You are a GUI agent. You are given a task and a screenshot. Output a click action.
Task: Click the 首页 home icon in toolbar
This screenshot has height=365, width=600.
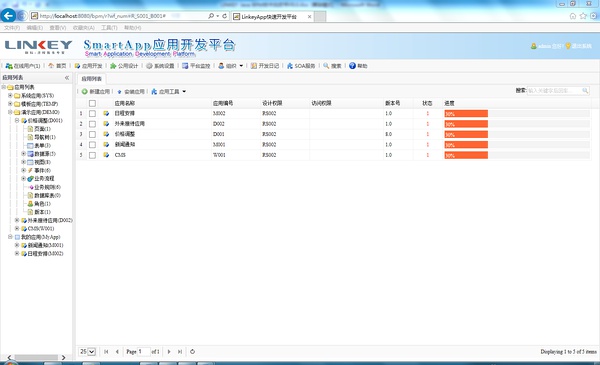[x=51, y=66]
